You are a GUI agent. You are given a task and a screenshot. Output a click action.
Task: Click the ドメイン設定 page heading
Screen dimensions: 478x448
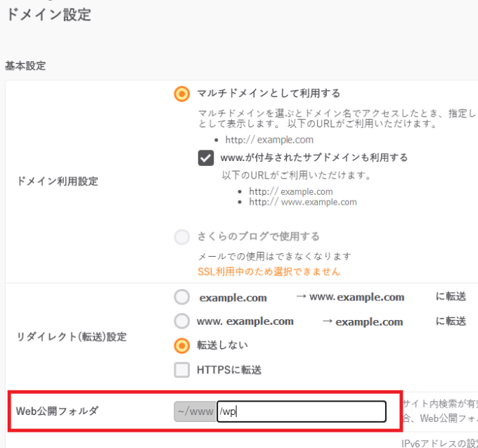49,14
